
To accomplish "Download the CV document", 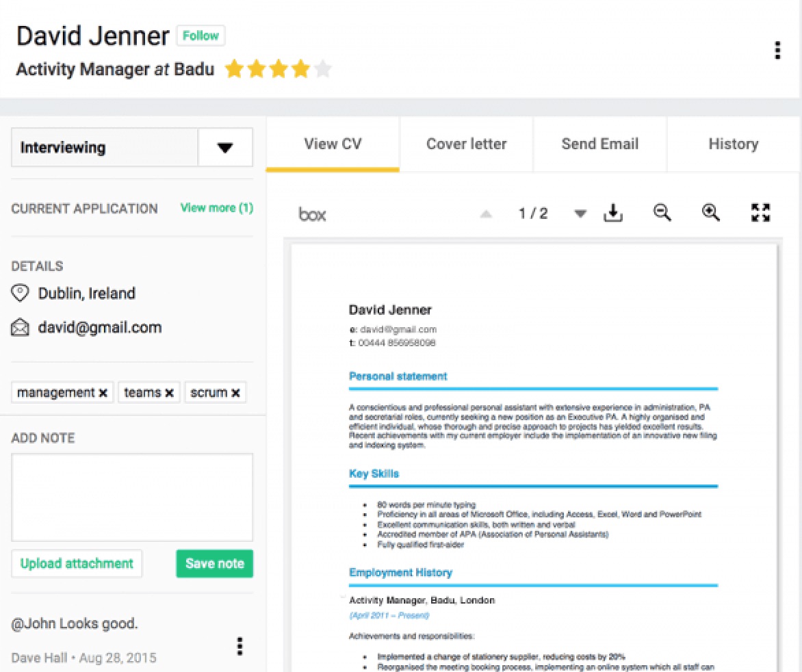I will tap(613, 214).
